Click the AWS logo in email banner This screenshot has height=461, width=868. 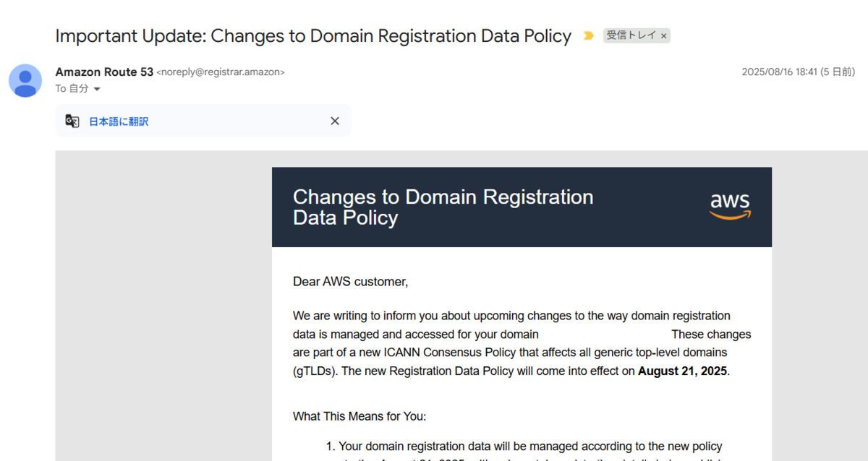(730, 206)
